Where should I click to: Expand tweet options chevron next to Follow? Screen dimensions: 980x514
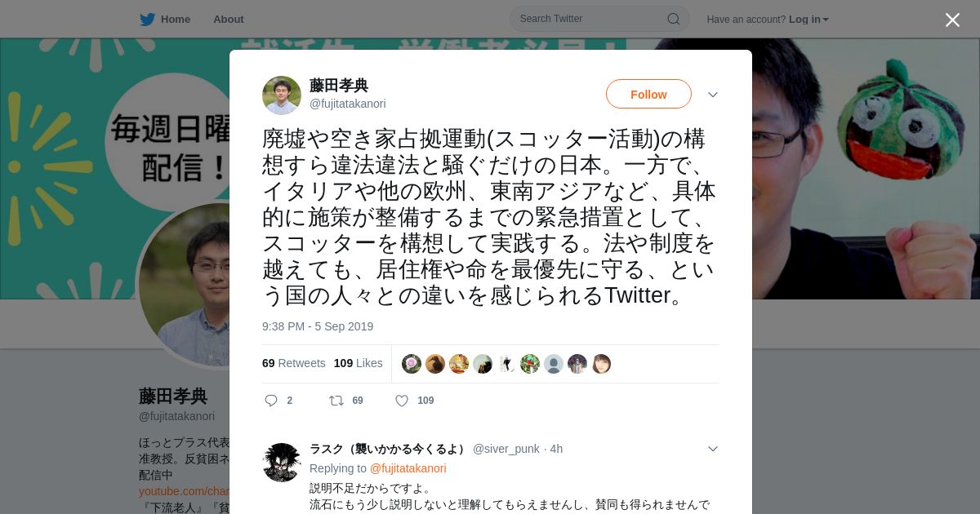pos(712,95)
